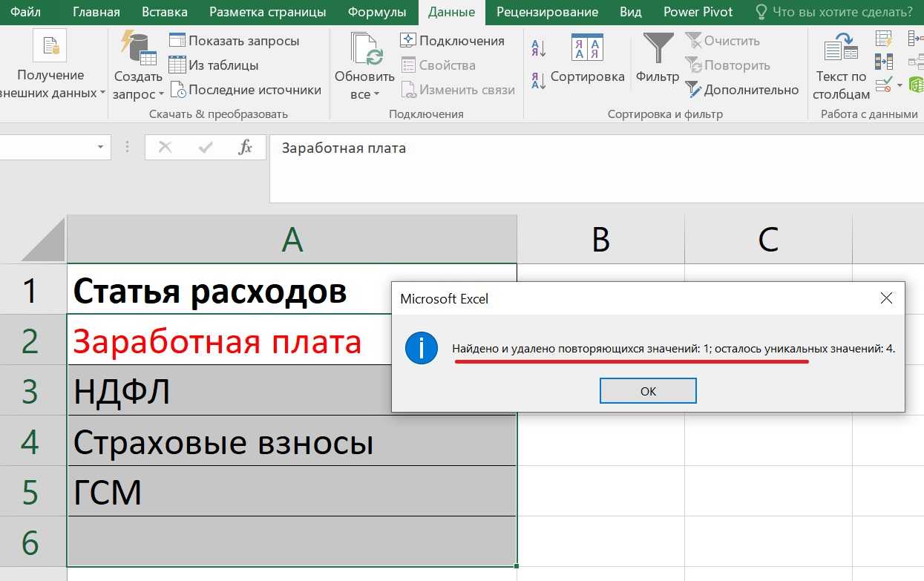
Task: Click the fx insert function icon
Action: click(246, 148)
